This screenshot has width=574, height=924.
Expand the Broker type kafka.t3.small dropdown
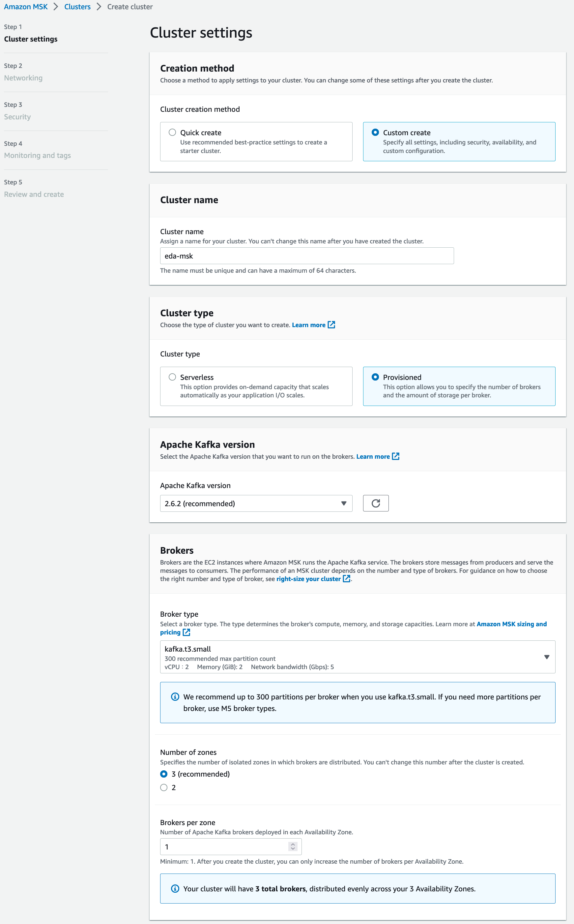[x=358, y=657]
